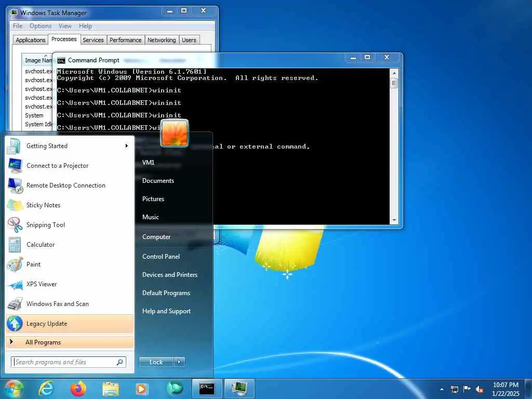
Task: Click the user account flower picture
Action: (x=174, y=134)
